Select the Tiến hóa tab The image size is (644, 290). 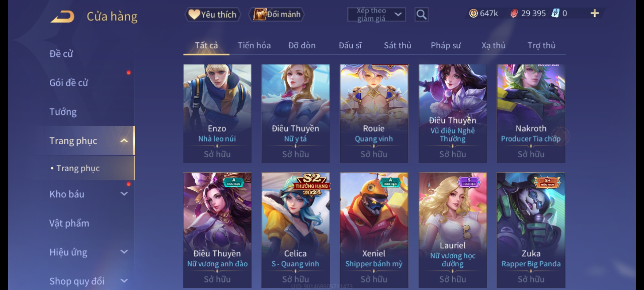[x=254, y=46]
